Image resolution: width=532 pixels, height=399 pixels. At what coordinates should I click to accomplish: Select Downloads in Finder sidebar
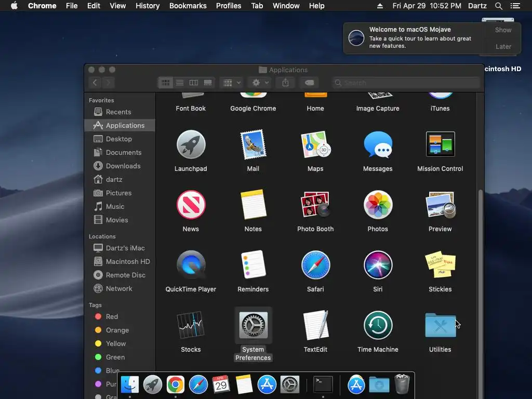click(119, 166)
